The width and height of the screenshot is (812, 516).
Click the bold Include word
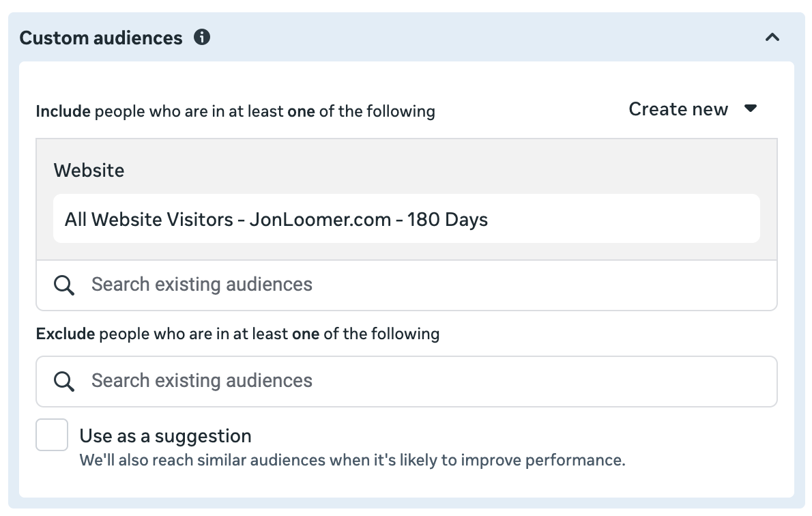point(63,111)
